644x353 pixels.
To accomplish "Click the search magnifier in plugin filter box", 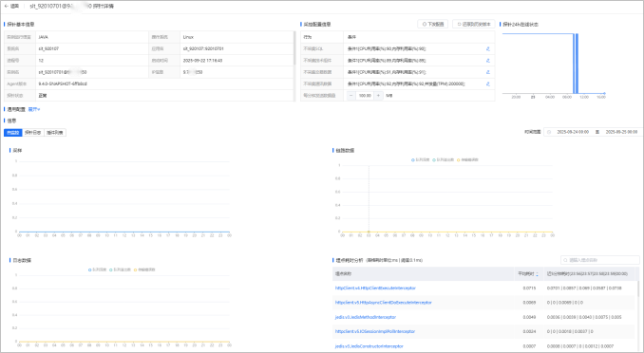I will (x=565, y=260).
